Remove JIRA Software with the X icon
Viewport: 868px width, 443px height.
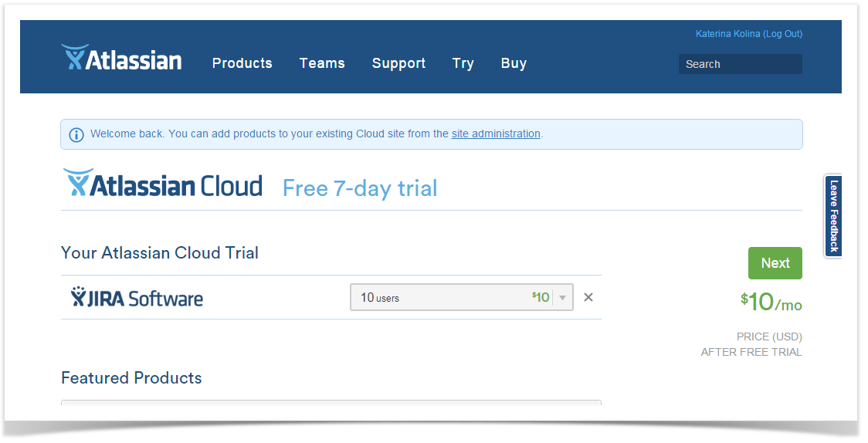pos(588,298)
